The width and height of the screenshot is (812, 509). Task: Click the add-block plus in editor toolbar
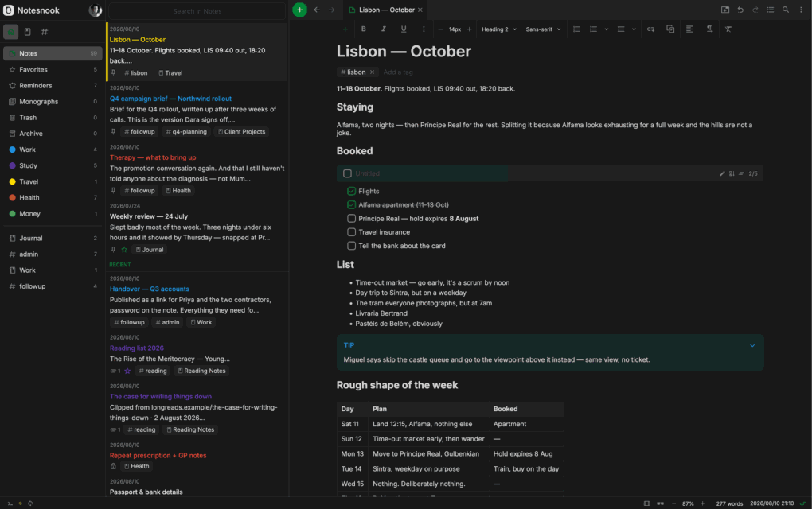(x=345, y=29)
